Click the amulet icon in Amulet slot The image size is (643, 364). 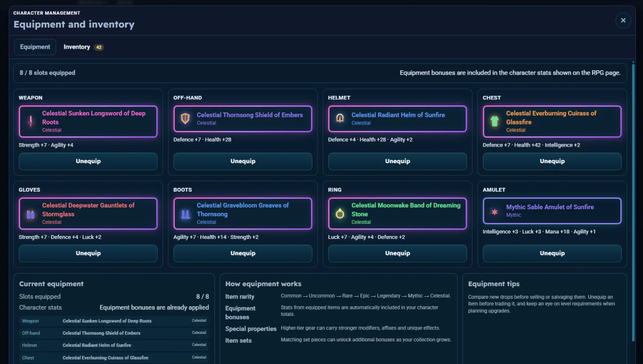495,211
